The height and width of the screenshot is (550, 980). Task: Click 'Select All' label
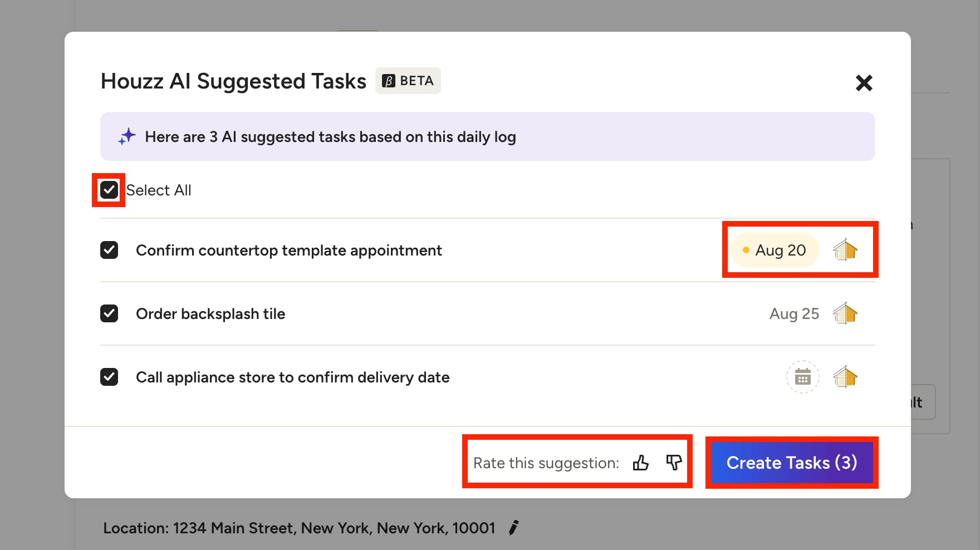pyautogui.click(x=159, y=190)
